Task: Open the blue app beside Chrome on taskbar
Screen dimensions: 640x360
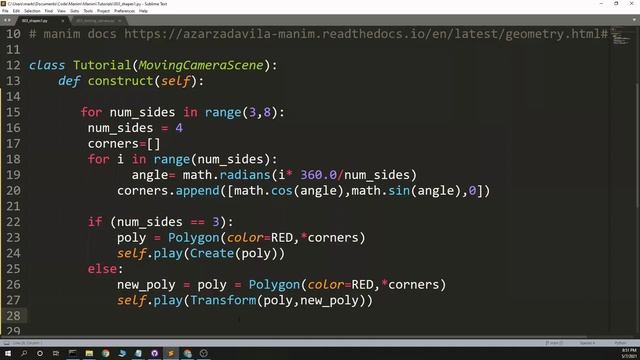Action: click(x=122, y=353)
